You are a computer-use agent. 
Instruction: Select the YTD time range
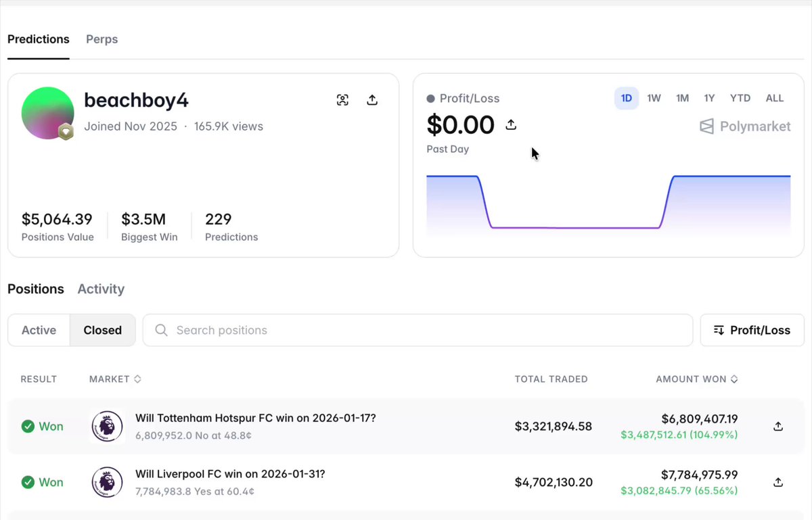[x=740, y=98]
